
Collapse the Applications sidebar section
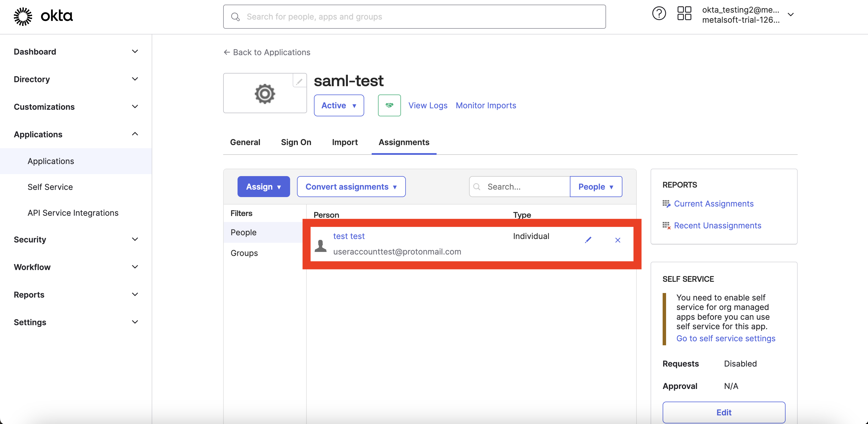pos(76,134)
